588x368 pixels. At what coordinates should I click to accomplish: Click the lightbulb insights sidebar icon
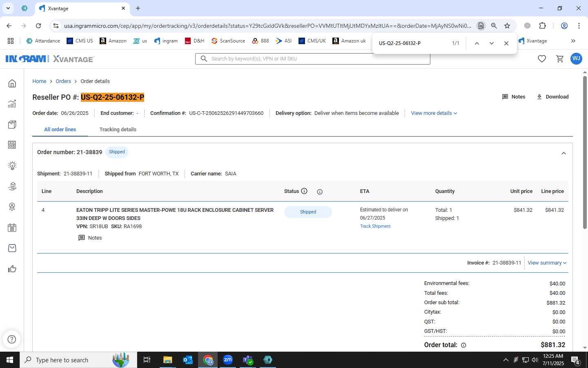[x=12, y=166]
